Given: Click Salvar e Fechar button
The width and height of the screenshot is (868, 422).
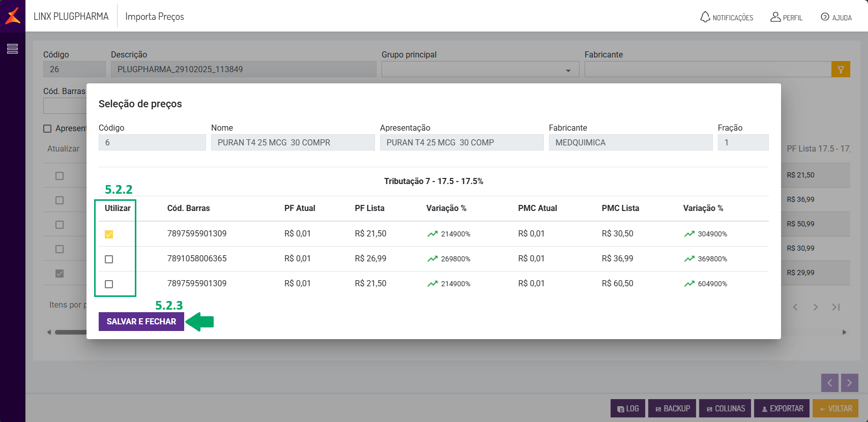Looking at the screenshot, I should pyautogui.click(x=141, y=321).
